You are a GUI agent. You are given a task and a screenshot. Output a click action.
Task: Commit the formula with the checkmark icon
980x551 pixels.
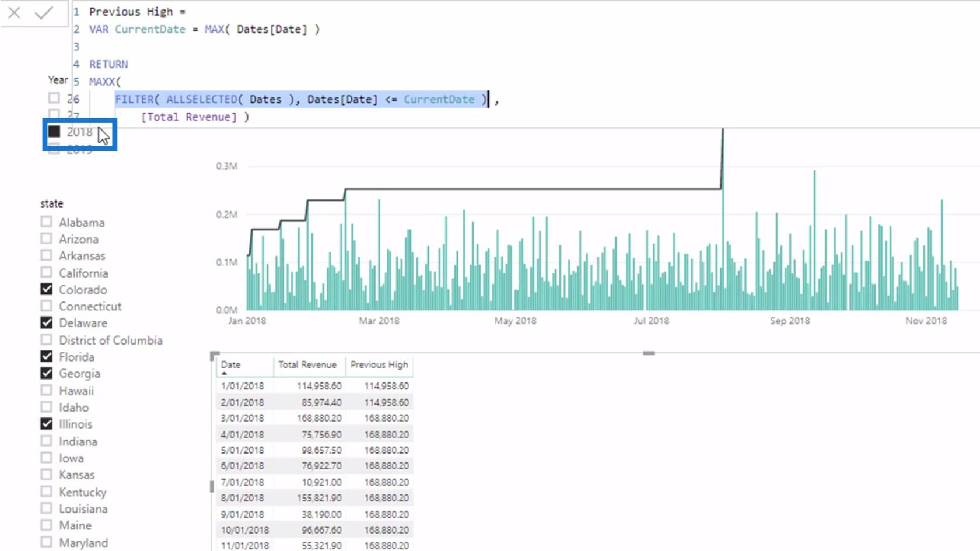point(44,12)
